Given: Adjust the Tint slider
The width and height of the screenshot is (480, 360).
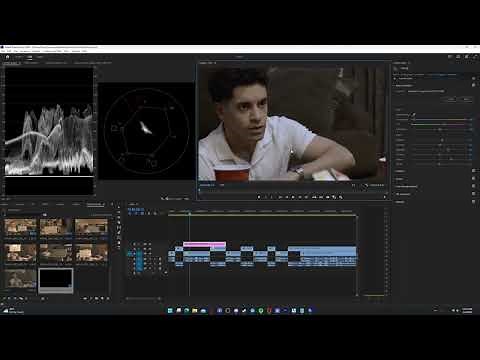Looking at the screenshot, I should click(x=440, y=124).
